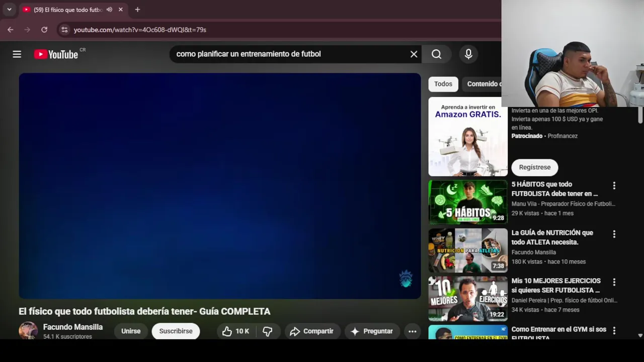
Task: Click the sidebar scrollbar thumb
Action: point(640,115)
